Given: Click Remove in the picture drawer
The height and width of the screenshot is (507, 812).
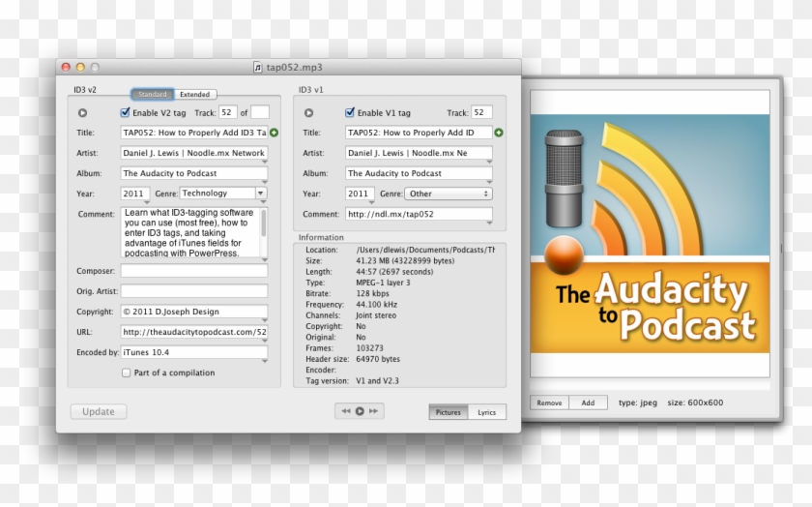Looking at the screenshot, I should click(549, 403).
